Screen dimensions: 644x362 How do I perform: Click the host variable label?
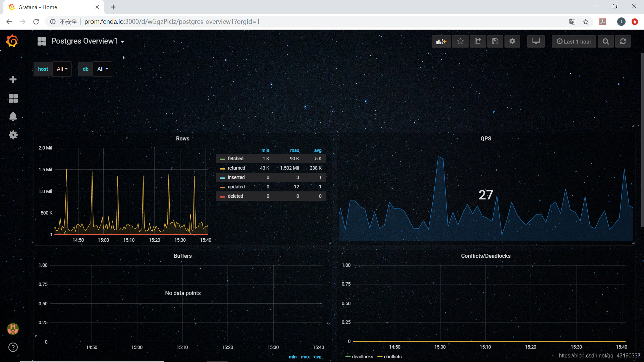pos(43,69)
